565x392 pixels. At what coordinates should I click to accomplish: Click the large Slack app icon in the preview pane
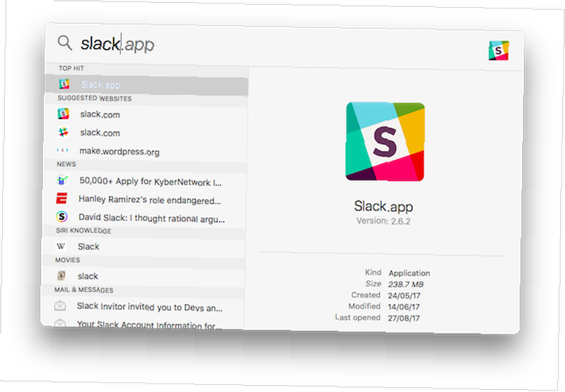385,142
